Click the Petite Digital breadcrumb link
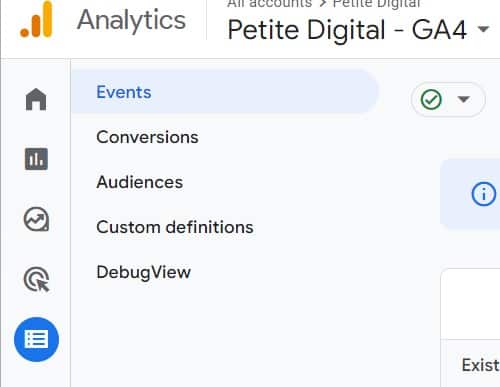Screen dimensions: 500x387 [x=377, y=3]
